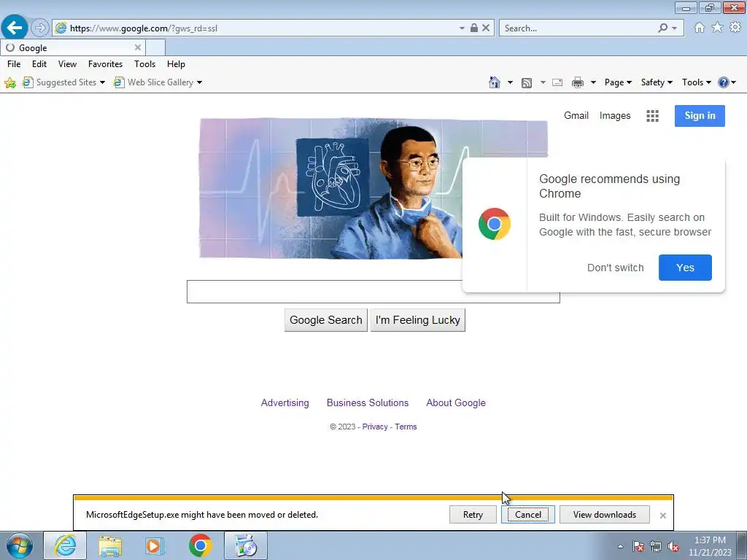Click the Forward navigation arrow
747x560 pixels.
pos(40,28)
